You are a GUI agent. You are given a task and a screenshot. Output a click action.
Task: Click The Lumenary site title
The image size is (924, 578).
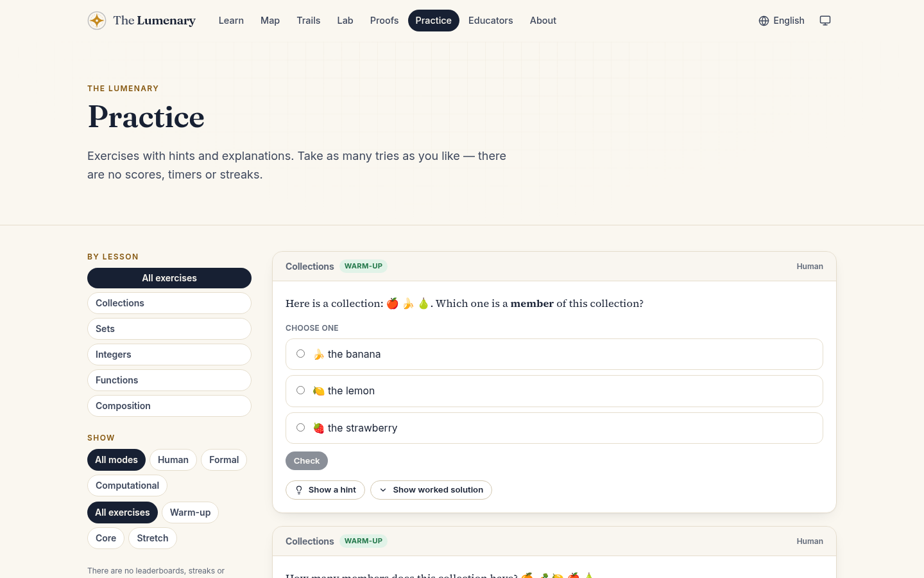[x=155, y=21]
